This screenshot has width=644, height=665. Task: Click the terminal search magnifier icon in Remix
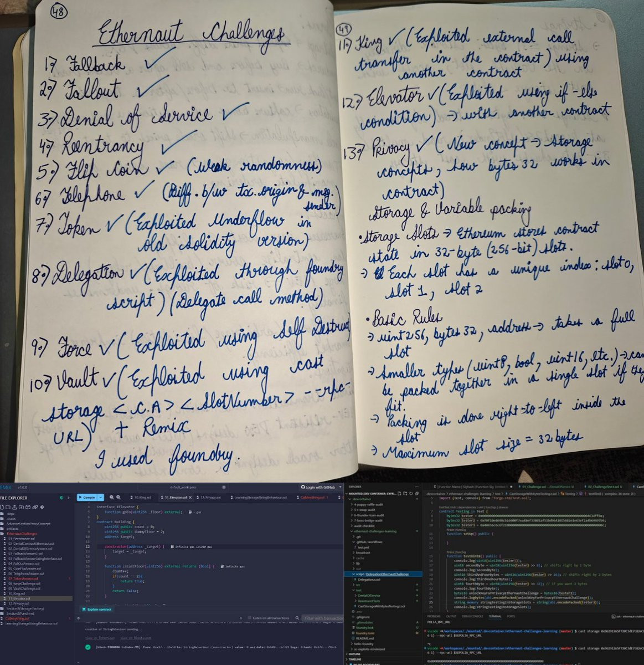tap(297, 618)
